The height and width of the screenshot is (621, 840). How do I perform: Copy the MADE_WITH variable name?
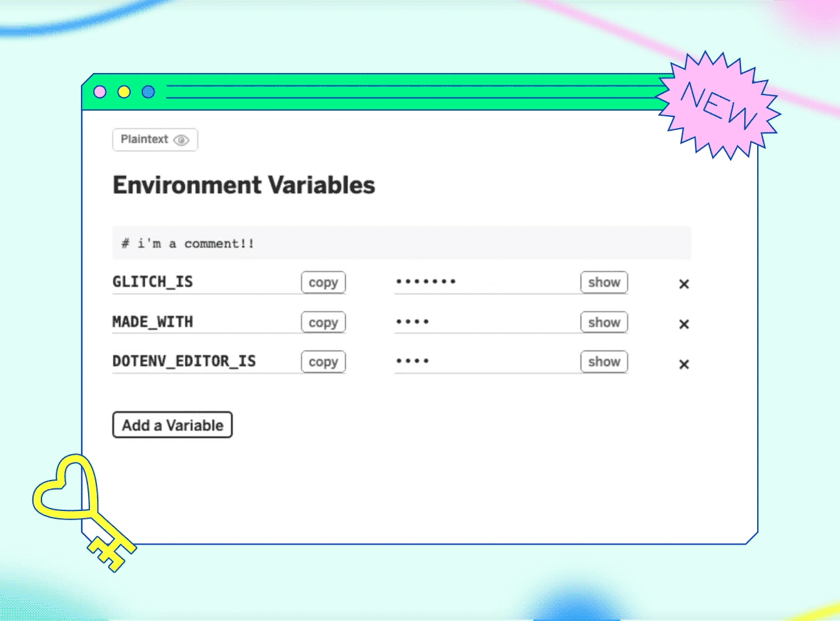(323, 323)
